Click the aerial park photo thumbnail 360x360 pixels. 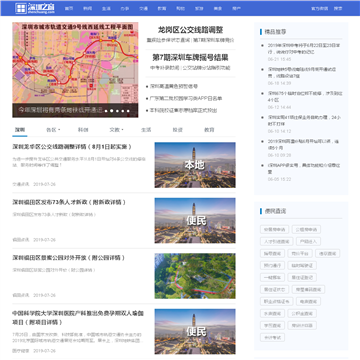tap(195, 276)
